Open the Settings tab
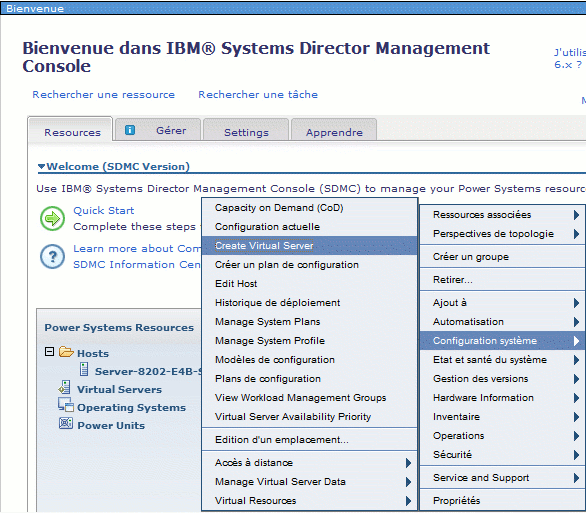This screenshot has width=586, height=513. click(246, 130)
